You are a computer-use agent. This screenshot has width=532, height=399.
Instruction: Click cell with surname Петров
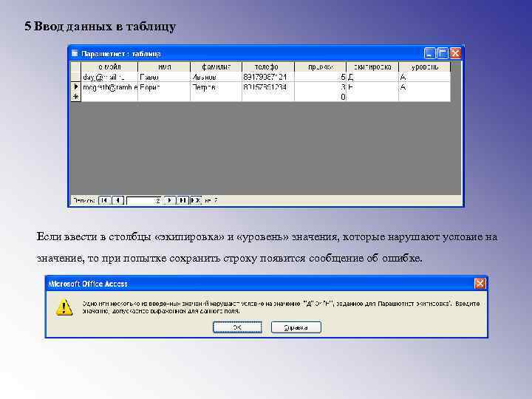click(216, 87)
